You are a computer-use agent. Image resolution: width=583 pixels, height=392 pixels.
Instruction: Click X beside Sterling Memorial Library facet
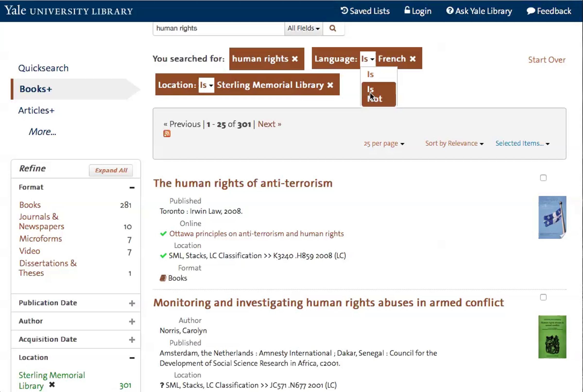coord(52,384)
